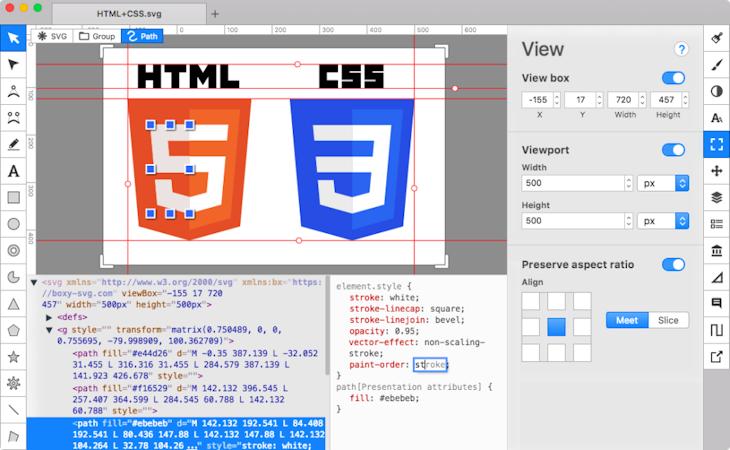Select the freehand pencil tool
The image size is (730, 450).
tap(13, 144)
